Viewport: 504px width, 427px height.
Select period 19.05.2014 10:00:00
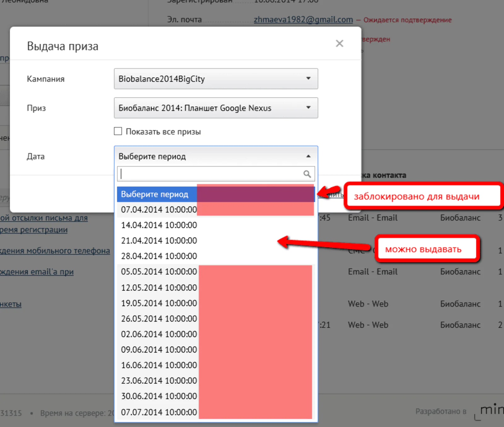pyautogui.click(x=216, y=303)
